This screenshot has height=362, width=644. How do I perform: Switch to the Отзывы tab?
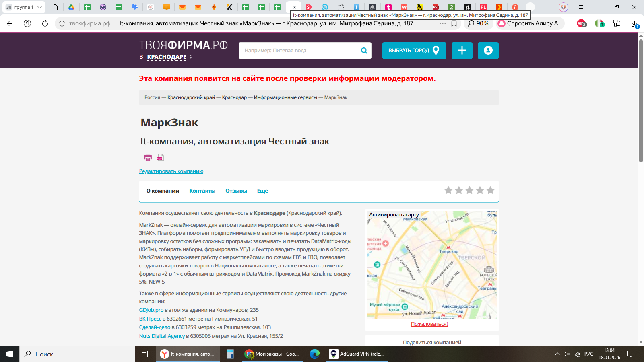tap(236, 191)
